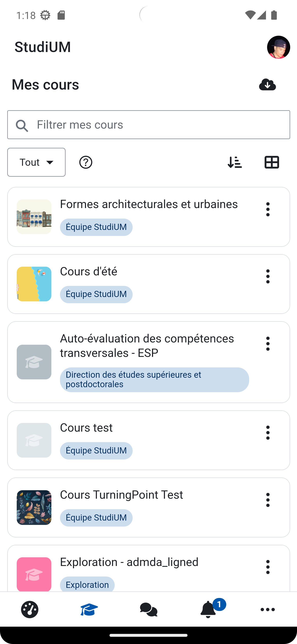
Task: Open the More menu in the bottom bar
Action: [x=268, y=609]
